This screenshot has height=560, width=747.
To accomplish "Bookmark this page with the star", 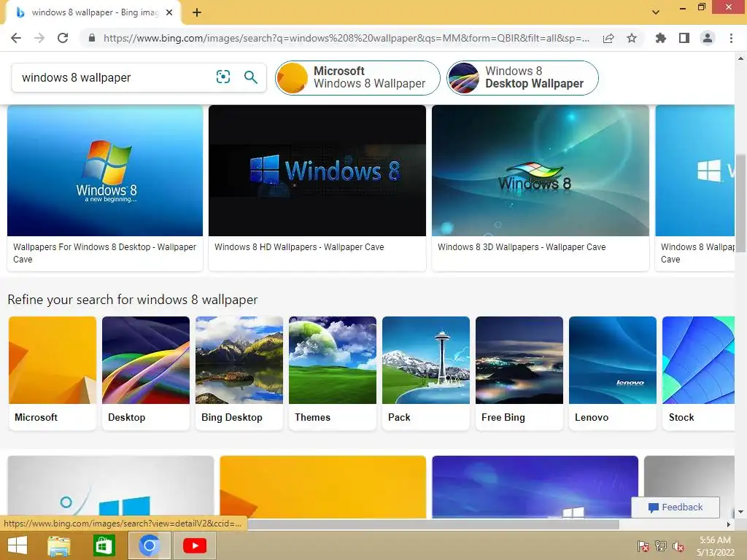I will (x=632, y=38).
